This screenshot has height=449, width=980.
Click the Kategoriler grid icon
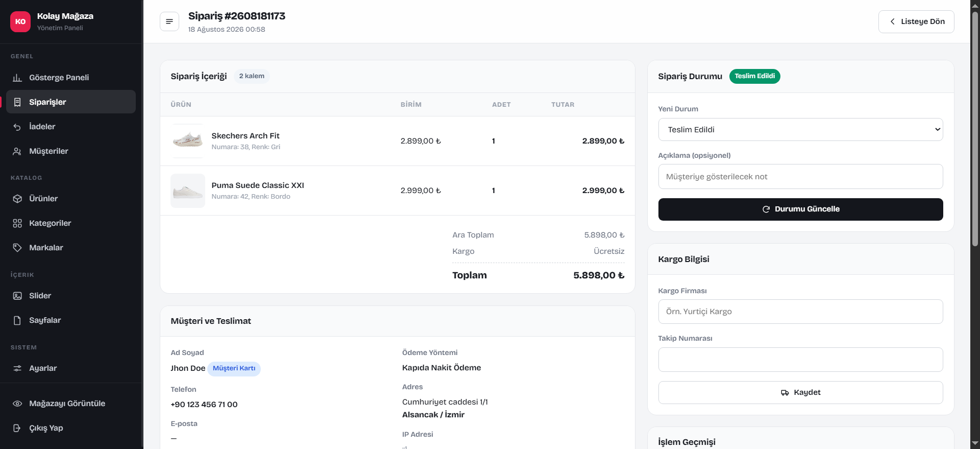pos(17,223)
